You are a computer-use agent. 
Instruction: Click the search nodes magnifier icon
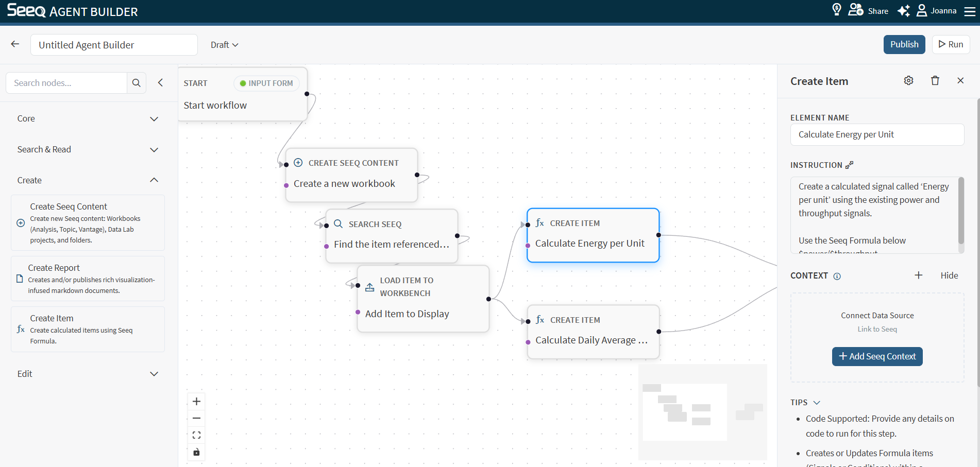coord(137,83)
